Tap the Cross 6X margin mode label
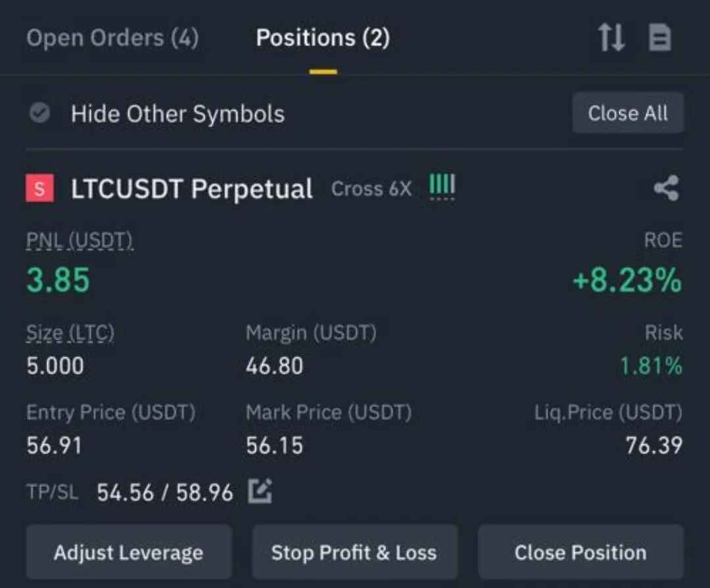The width and height of the screenshot is (710, 588). click(371, 189)
